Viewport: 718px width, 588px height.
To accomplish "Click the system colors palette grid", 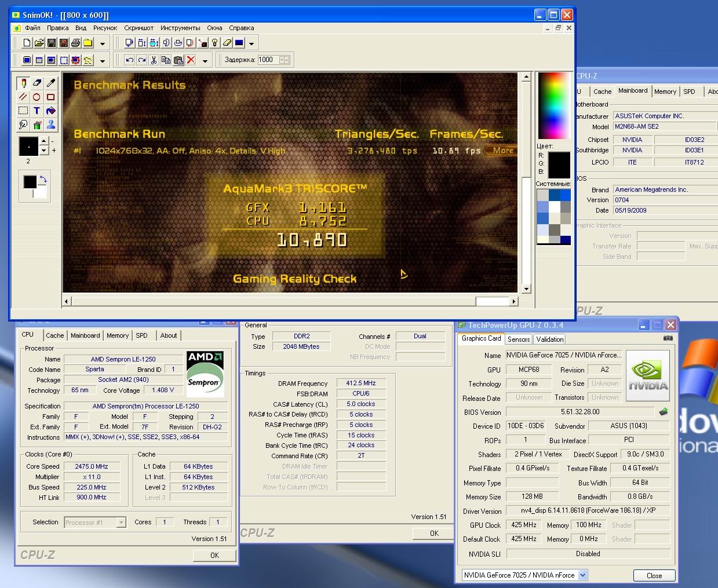I will click(553, 216).
